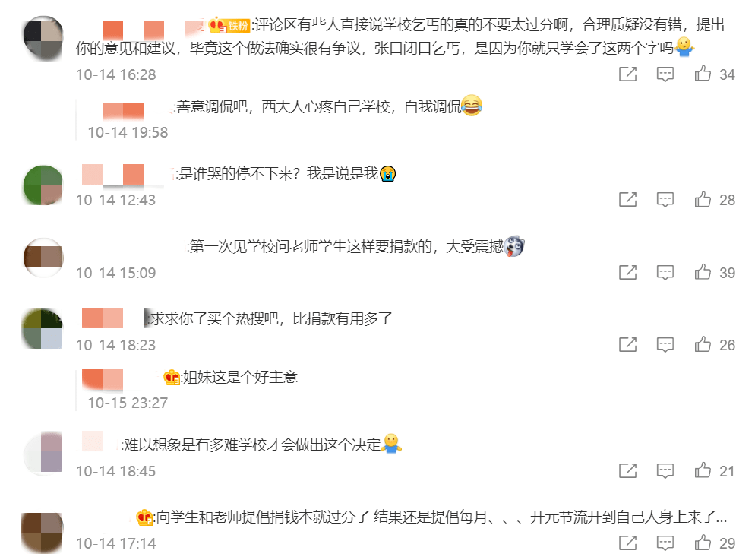Reply to the comment posted at 10-14 16:28
The width and height of the screenshot is (755, 560).
point(665,74)
